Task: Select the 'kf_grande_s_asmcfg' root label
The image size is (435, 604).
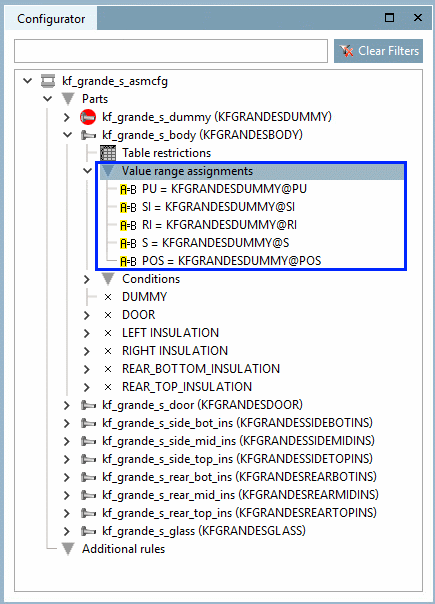Action: click(x=115, y=81)
